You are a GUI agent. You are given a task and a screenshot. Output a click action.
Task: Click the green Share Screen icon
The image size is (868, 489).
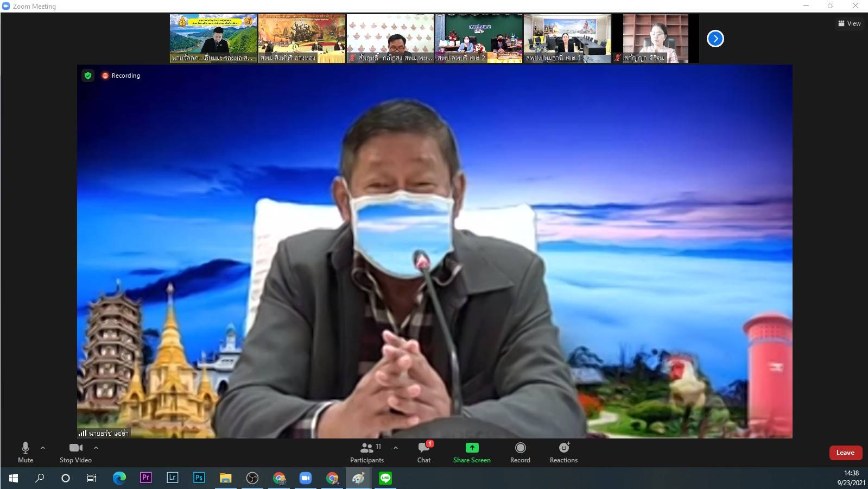pyautogui.click(x=472, y=448)
